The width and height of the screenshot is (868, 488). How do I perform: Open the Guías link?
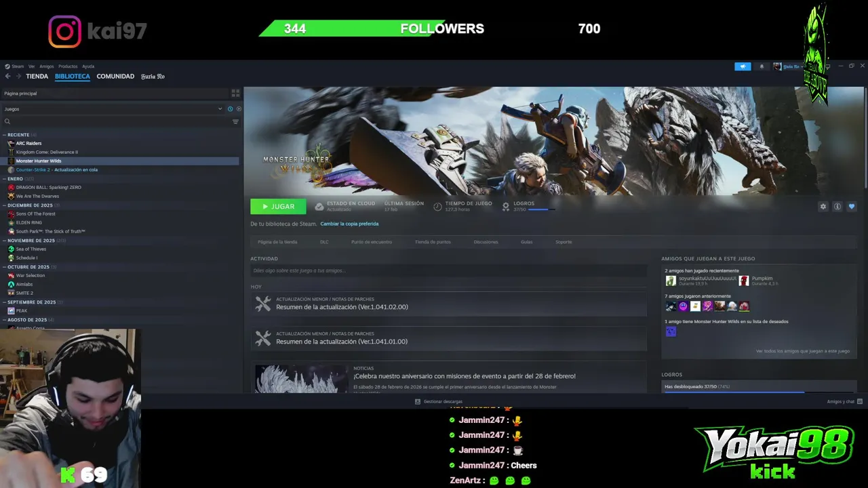526,242
